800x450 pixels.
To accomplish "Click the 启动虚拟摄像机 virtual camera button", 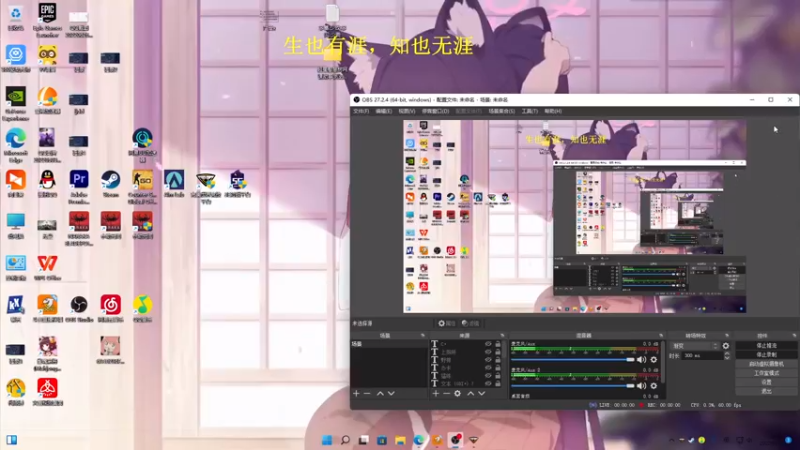I will point(766,364).
